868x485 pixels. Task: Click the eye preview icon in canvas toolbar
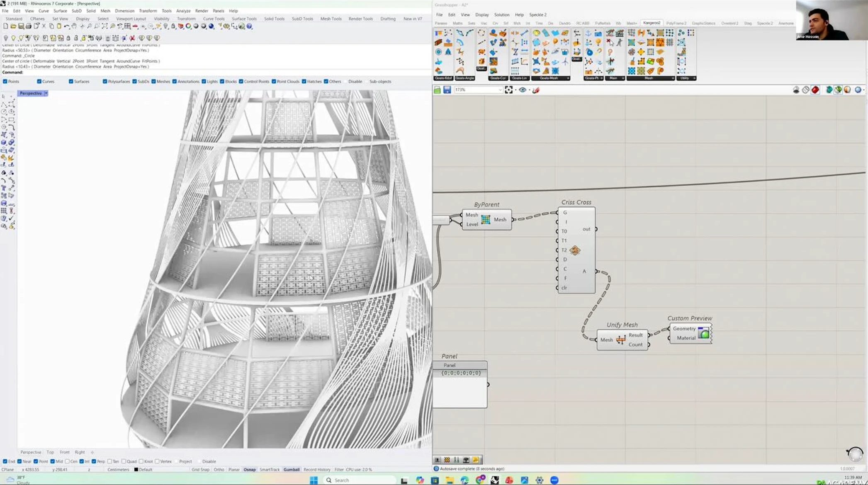click(x=523, y=90)
